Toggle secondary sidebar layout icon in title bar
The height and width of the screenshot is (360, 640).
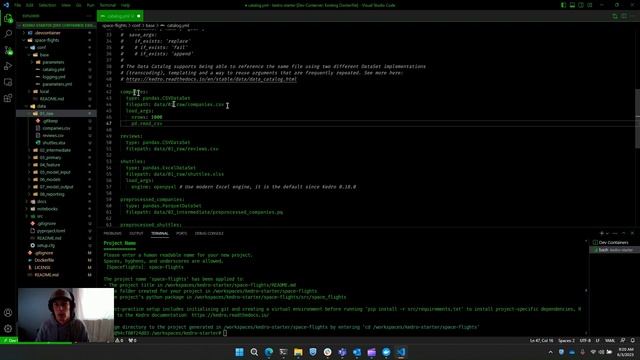tap(581, 5)
